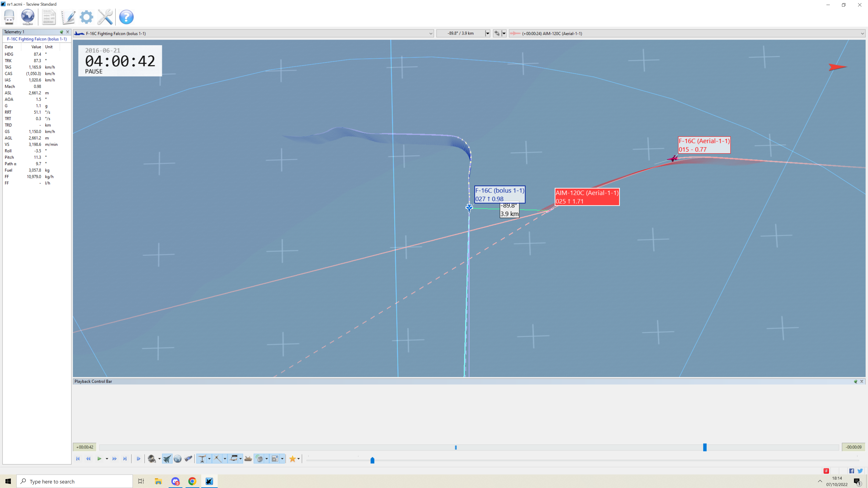
Task: Click the red online status icon
Action: [x=826, y=471]
